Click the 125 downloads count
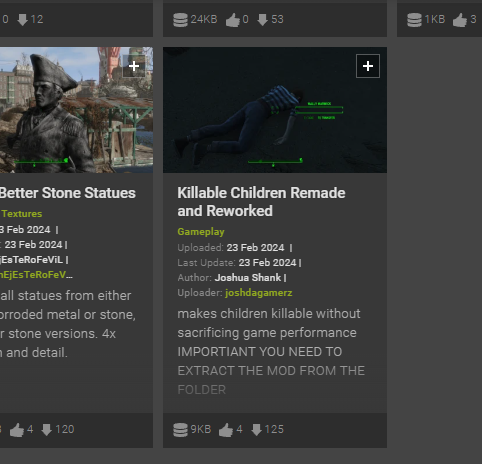The height and width of the screenshot is (464, 482). point(274,429)
